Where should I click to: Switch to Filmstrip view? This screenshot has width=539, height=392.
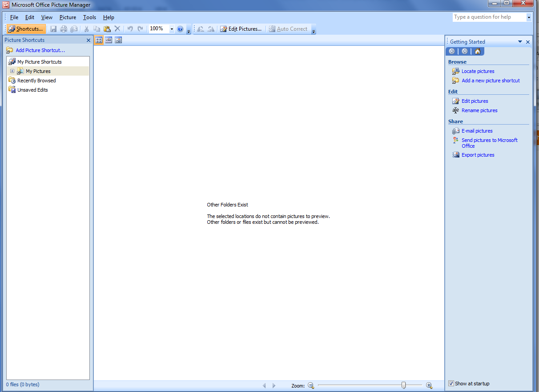[x=109, y=40]
